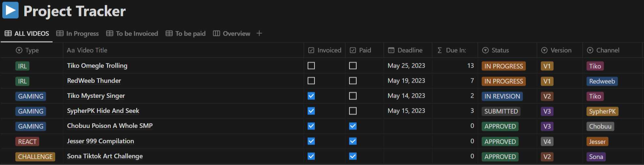Uncheck Paid for Sona Tiktok Art Challenge
The image size is (644, 165).
point(353,156)
